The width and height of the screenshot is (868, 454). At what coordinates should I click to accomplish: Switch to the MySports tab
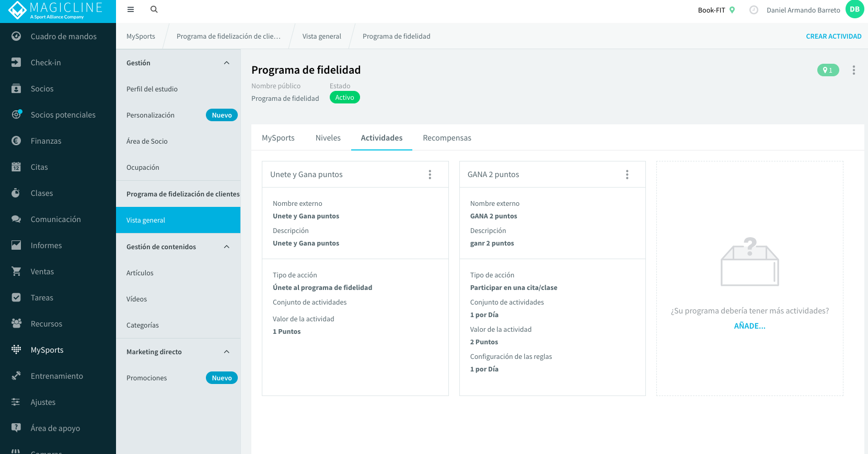(x=278, y=138)
